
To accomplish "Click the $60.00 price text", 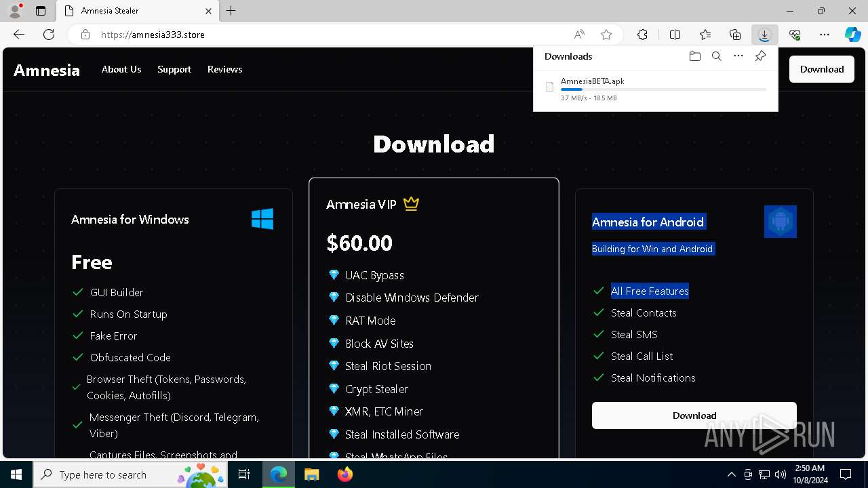I will [359, 243].
